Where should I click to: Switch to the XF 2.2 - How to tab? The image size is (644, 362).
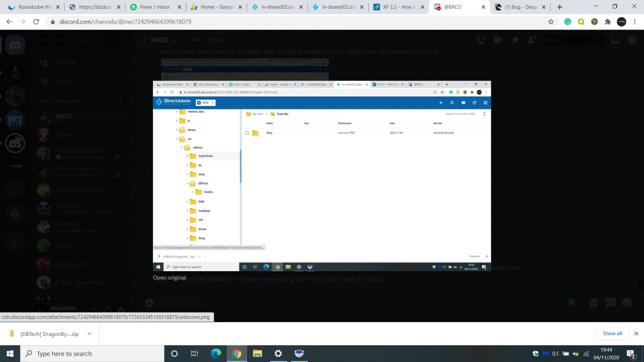(x=400, y=7)
